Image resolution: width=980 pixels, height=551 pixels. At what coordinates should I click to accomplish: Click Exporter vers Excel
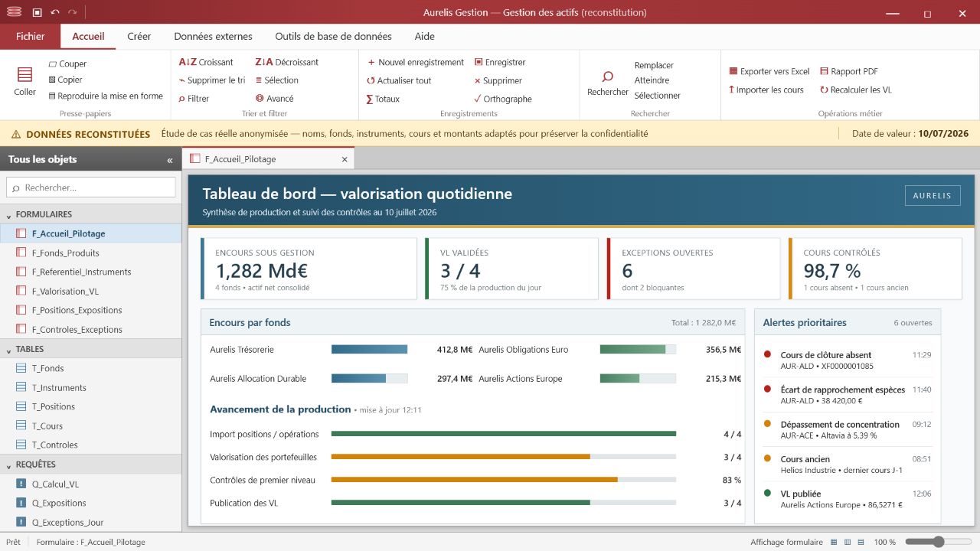[769, 71]
